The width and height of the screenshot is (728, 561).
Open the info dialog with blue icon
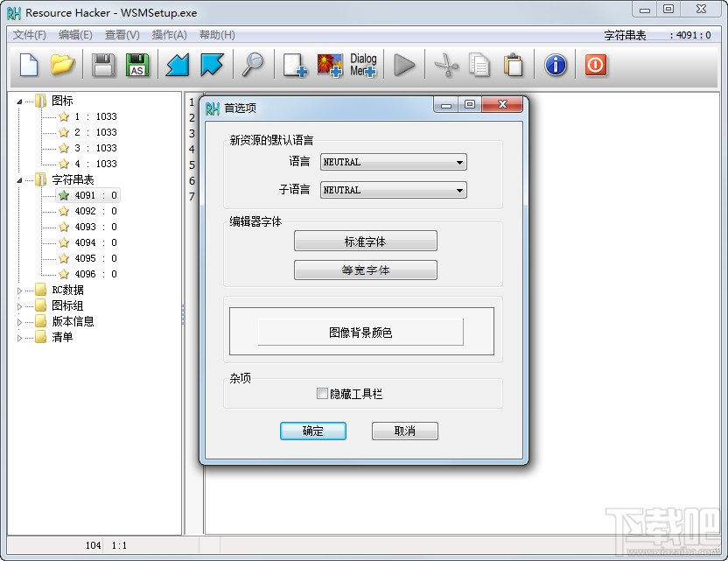556,65
